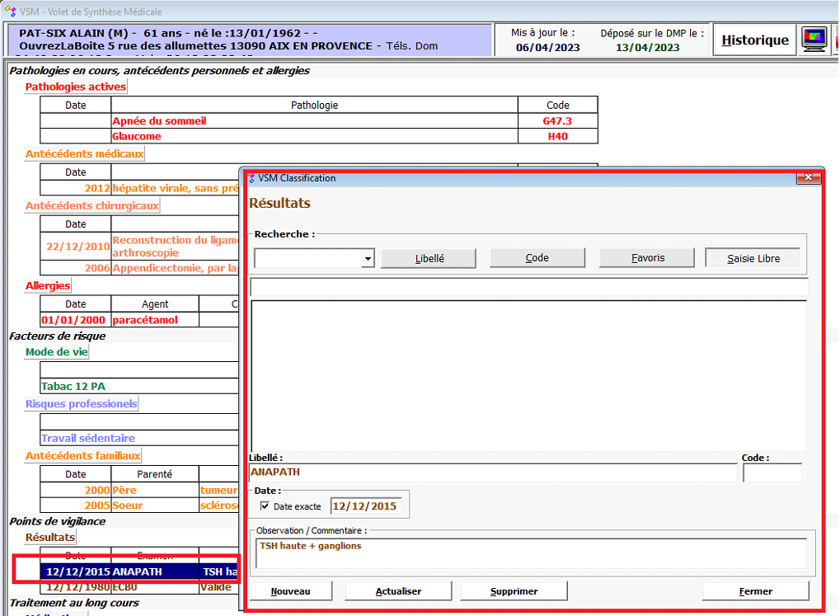Open the Recherche dropdown list
Image resolution: width=840 pixels, height=616 pixels.
(x=368, y=259)
